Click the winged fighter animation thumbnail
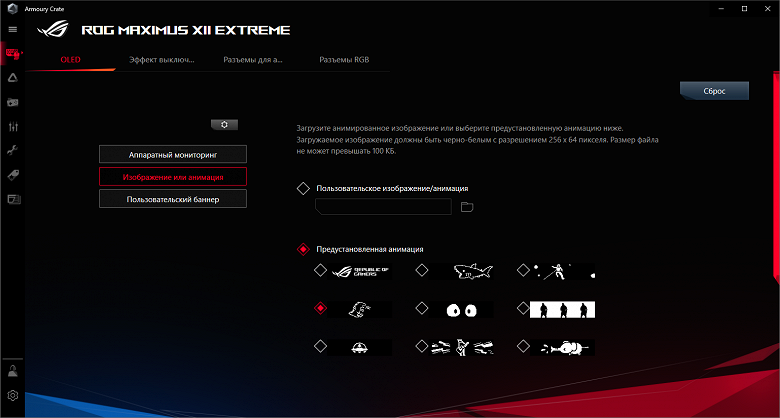780x418 pixels. (x=462, y=347)
